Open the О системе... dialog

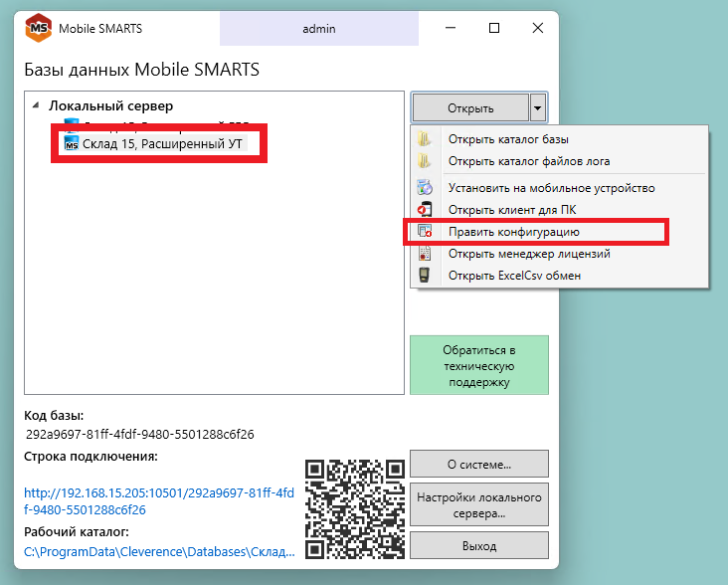478,464
